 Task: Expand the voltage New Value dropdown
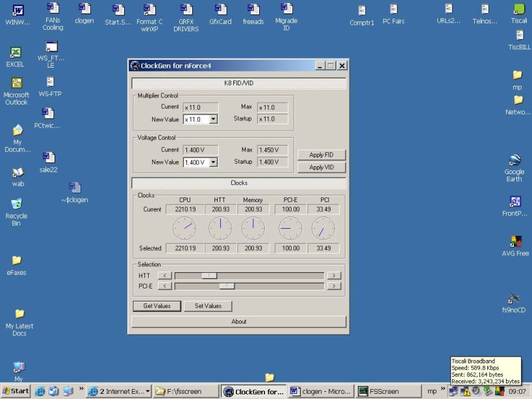tap(213, 162)
